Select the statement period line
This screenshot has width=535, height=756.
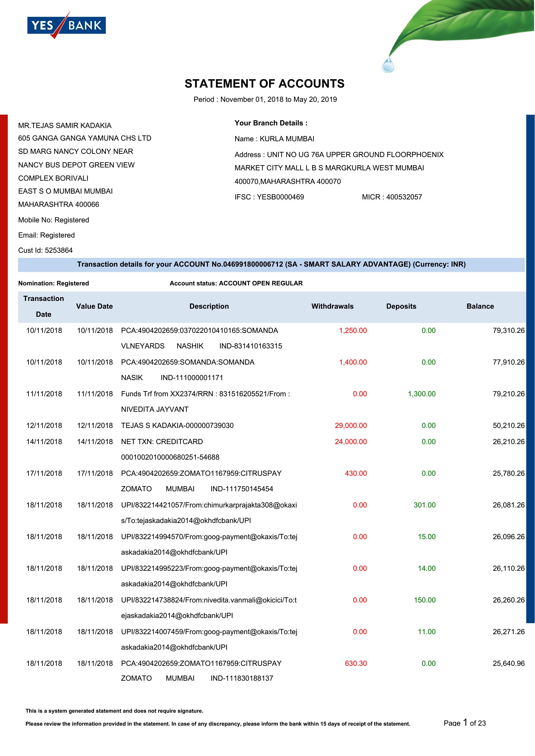click(x=265, y=100)
